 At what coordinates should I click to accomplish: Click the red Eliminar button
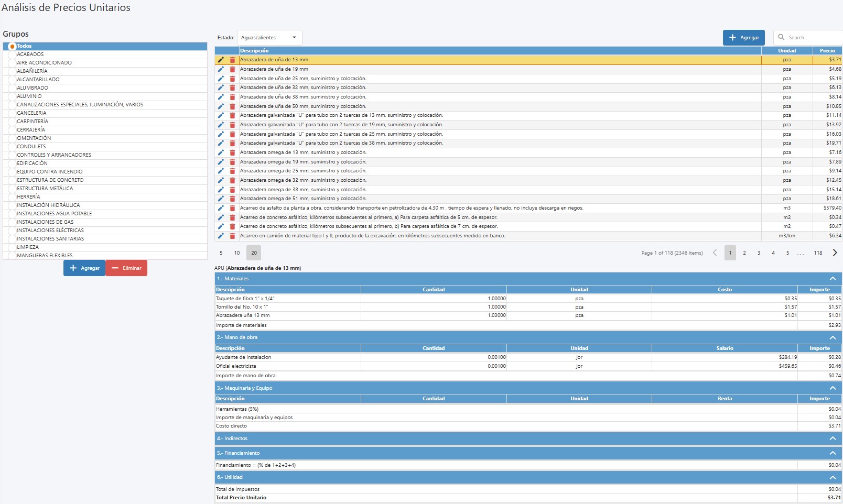(126, 268)
